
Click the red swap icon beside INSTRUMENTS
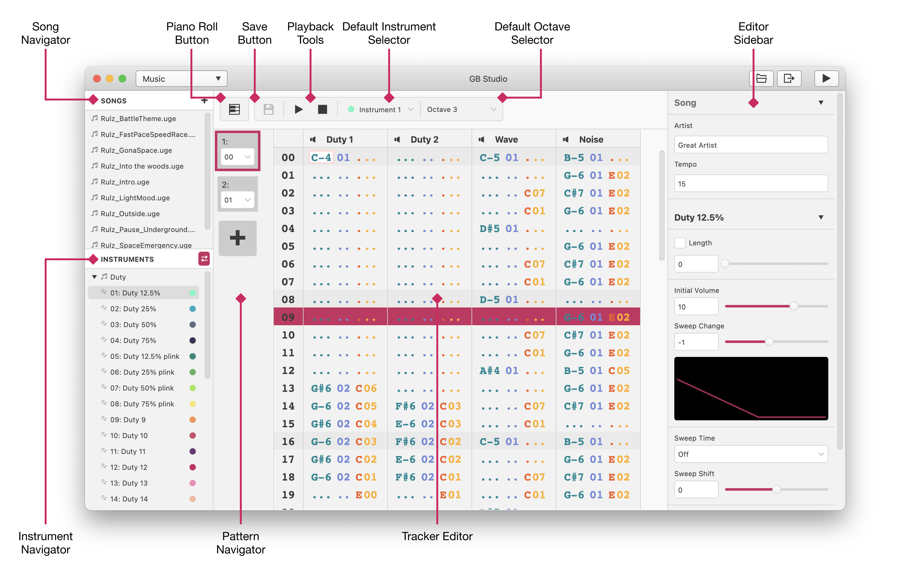[x=204, y=259]
